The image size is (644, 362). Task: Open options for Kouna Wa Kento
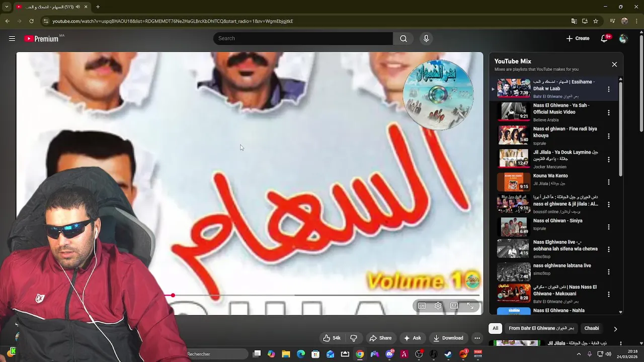(608, 182)
